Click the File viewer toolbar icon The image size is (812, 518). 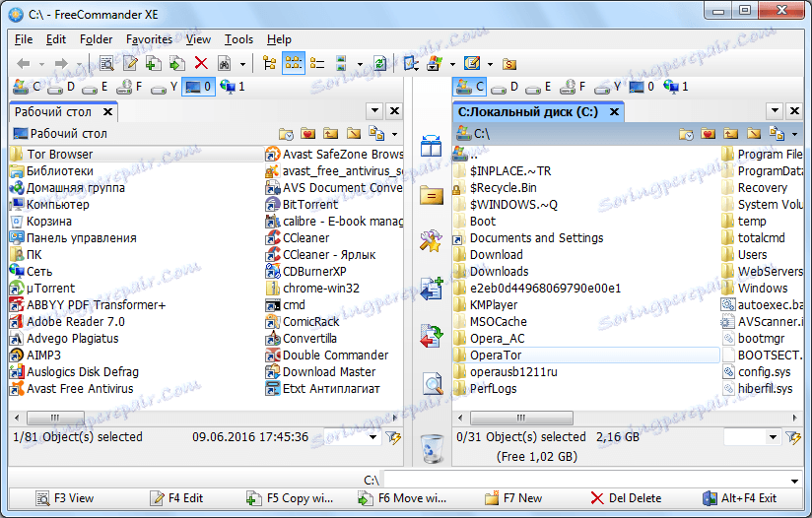coord(106,64)
